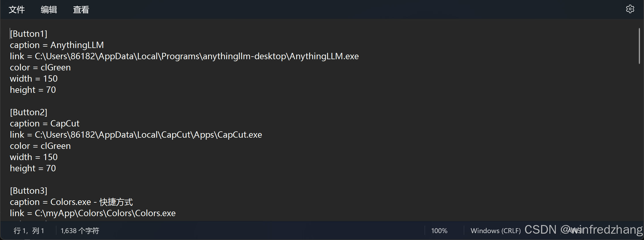Click the caption = AnythingLLM line
This screenshot has height=240, width=644.
tap(57, 45)
